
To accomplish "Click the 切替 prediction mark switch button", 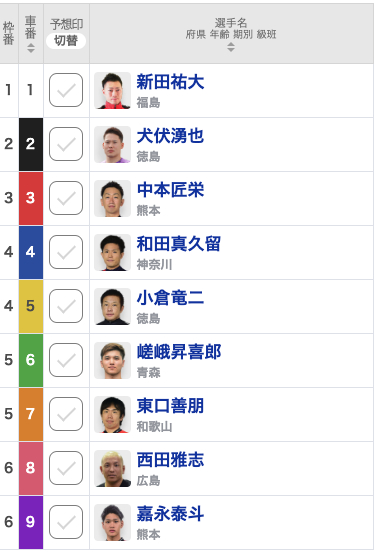I will click(x=66, y=41).
